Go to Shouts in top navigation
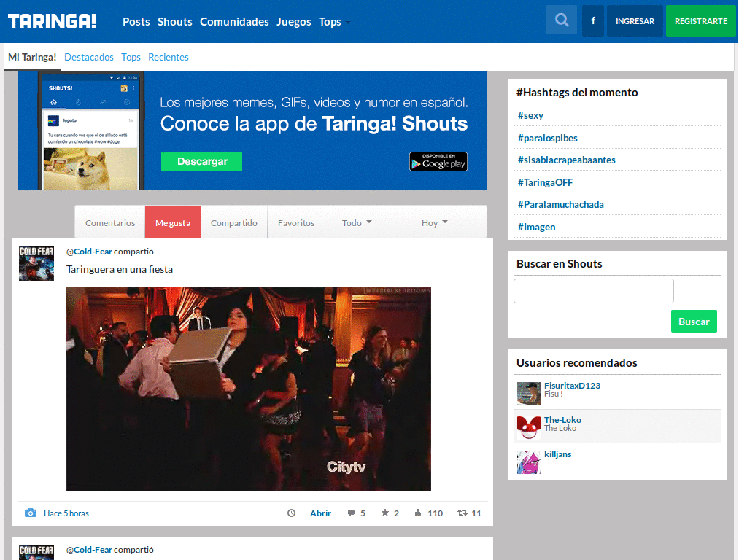 coord(175,22)
